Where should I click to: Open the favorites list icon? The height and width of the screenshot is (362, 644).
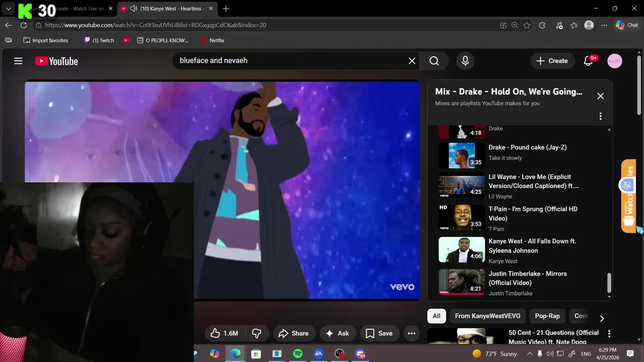(574, 25)
